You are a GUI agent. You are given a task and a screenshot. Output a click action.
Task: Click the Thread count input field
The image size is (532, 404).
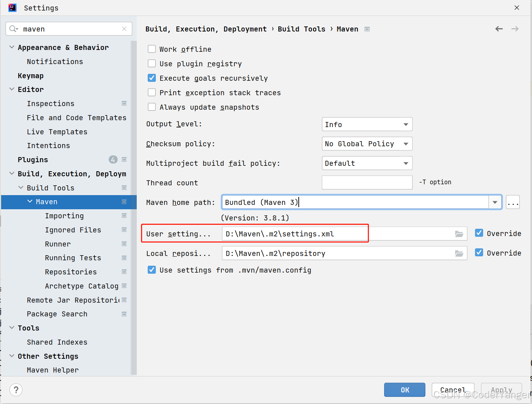pos(367,182)
